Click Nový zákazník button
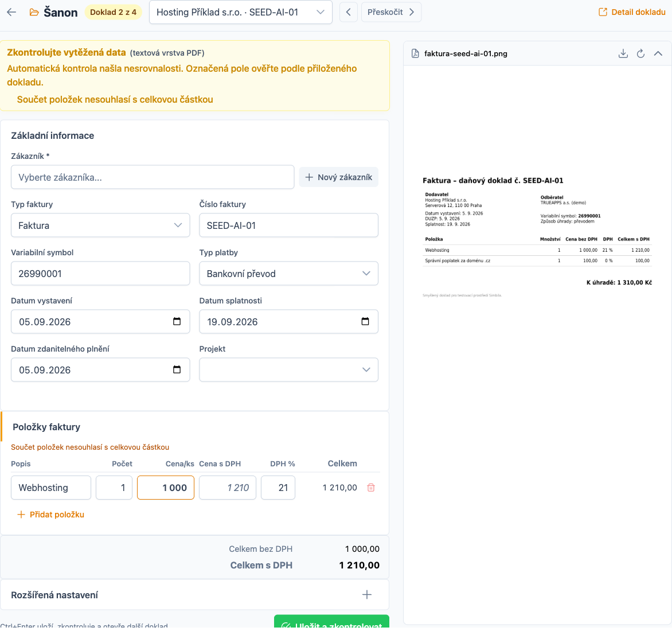672x639 pixels. 338,177
